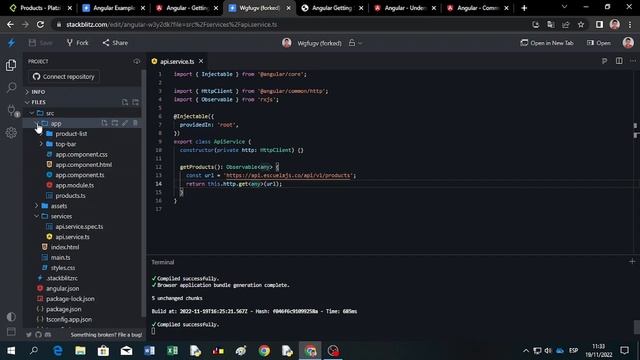The width and height of the screenshot is (640, 360).
Task: Bookmark this page with star icon
Action: tap(581, 24)
